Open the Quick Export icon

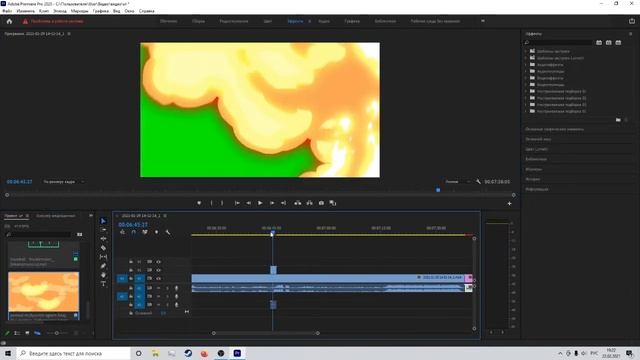point(632,21)
